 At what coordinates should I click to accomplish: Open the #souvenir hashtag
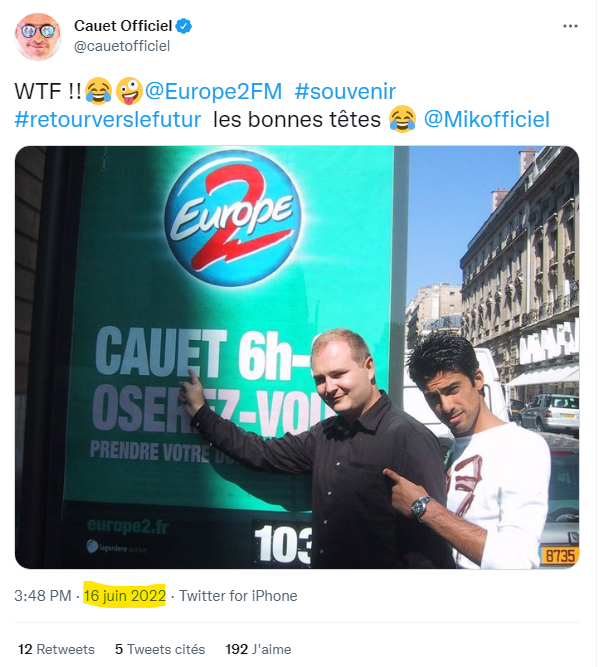tap(345, 91)
